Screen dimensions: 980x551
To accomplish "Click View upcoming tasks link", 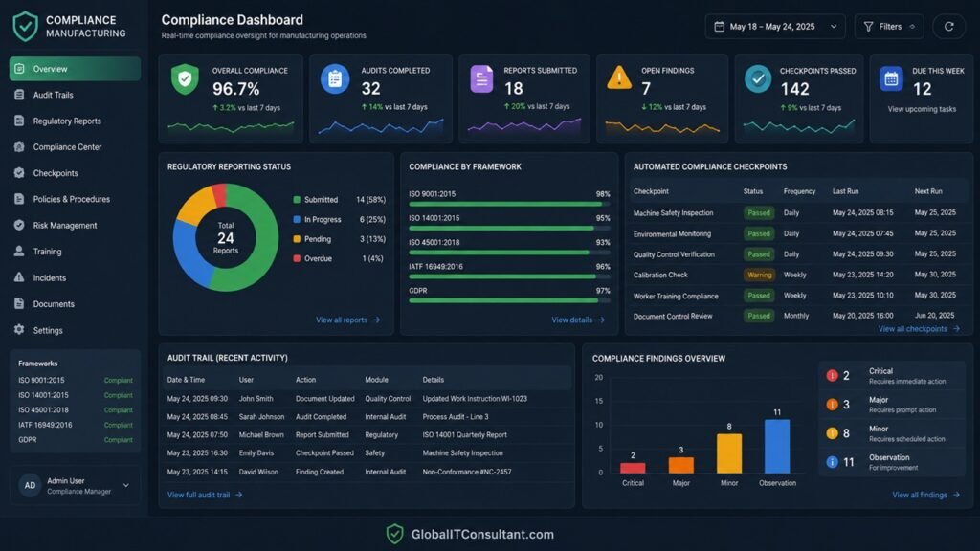I will 922,109.
